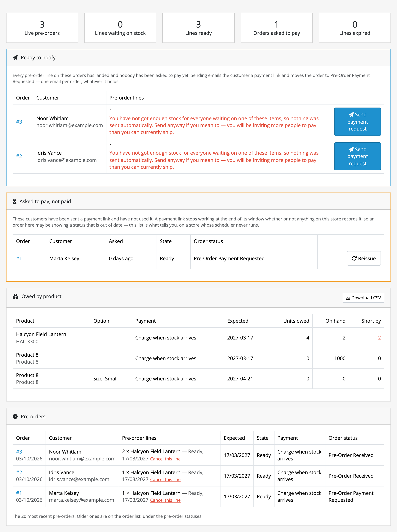Image resolution: width=397 pixels, height=532 pixels.
Task: Click the boxes icon beside Owed by product
Action: [15, 296]
